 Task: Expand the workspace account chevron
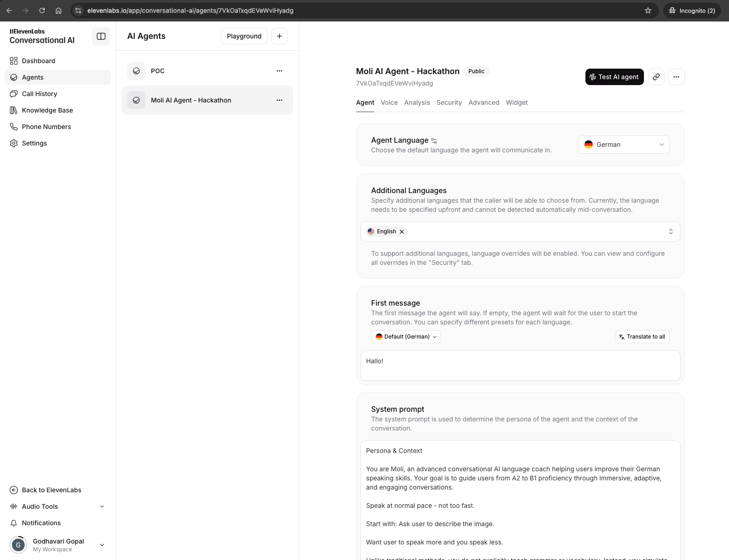102,545
